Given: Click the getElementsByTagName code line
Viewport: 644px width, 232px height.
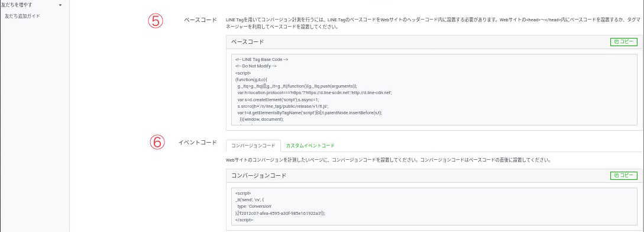Looking at the screenshot, I should click(310, 112).
